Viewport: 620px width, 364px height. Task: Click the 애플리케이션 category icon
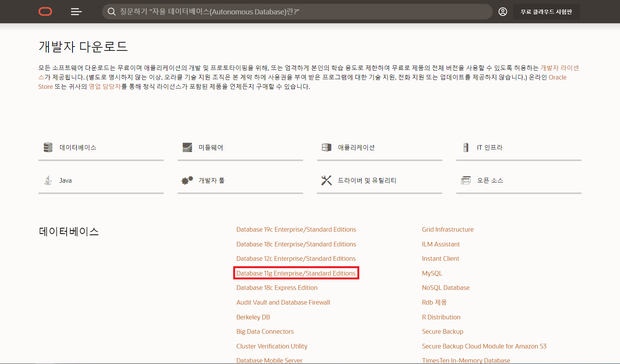pyautogui.click(x=327, y=147)
